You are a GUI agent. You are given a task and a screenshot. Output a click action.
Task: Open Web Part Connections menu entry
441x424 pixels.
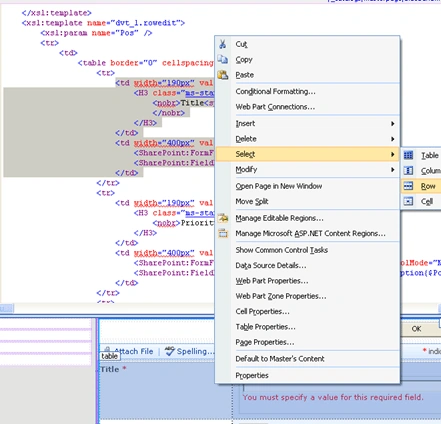coord(275,107)
